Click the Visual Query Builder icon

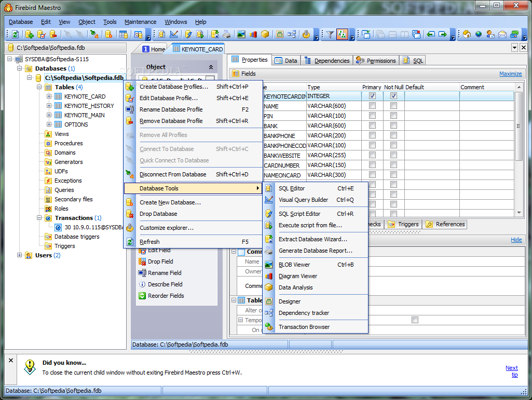269,200
